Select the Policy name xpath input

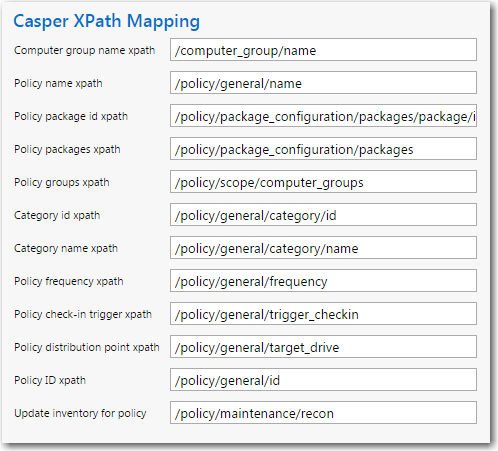323,83
